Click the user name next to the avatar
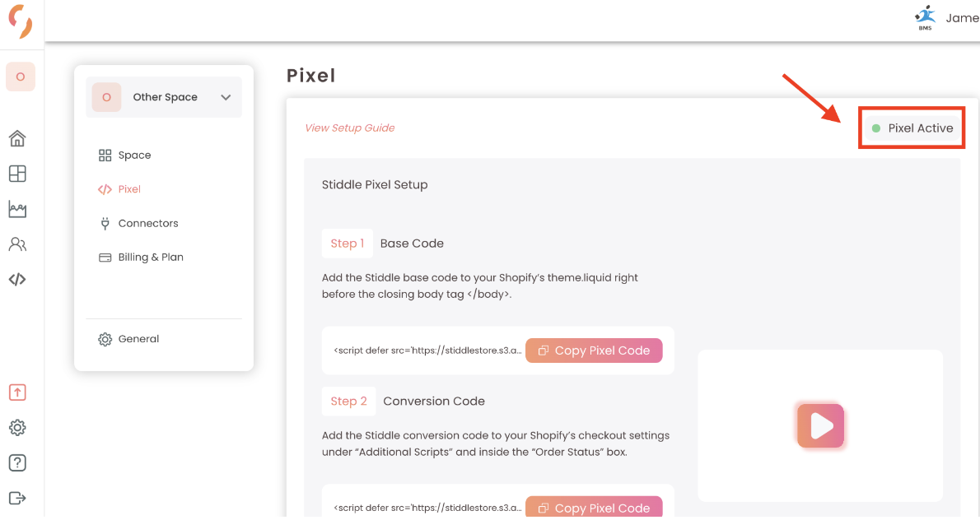Image resolution: width=980 pixels, height=520 pixels. pyautogui.click(x=963, y=18)
